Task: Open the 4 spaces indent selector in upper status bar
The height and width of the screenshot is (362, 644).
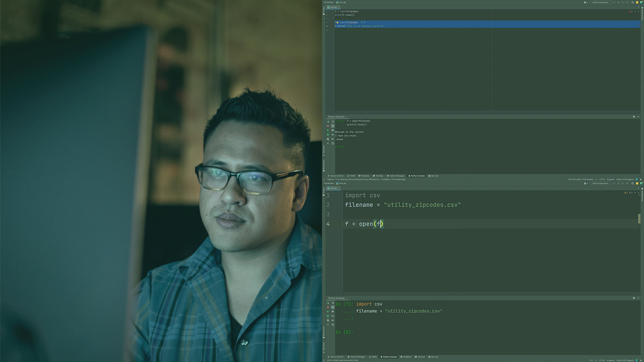Action: [610, 179]
